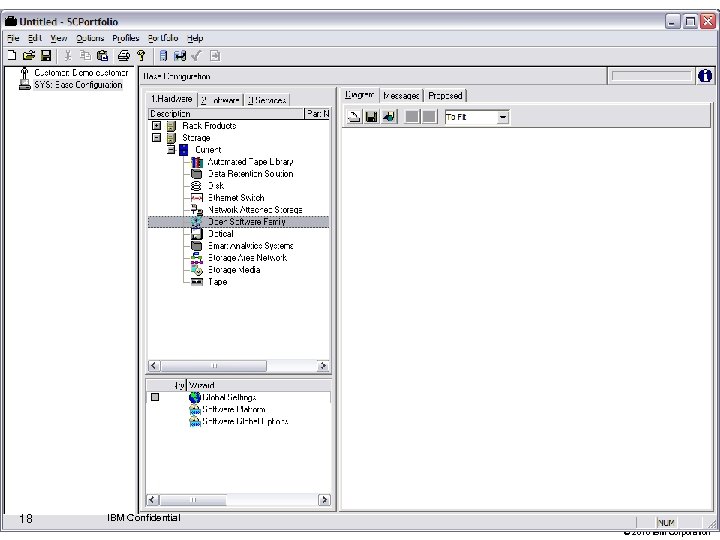Click the Cut scissors icon
Screen dimensions: 720x540
coord(68,56)
